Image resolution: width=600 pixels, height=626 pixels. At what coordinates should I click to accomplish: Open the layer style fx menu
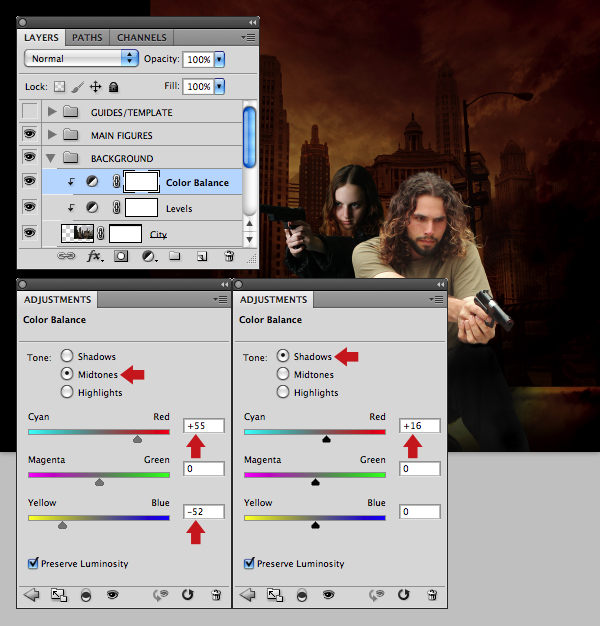point(95,256)
